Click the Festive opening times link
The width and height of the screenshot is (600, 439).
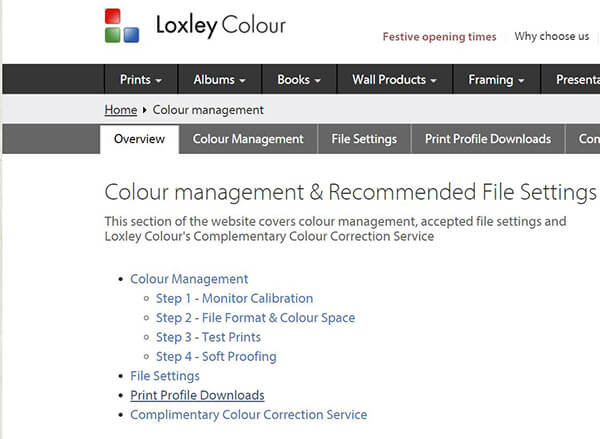point(439,37)
